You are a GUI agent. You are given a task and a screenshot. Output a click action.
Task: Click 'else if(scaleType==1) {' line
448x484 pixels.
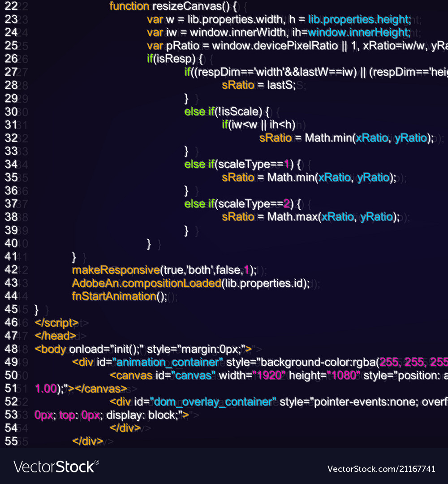(x=242, y=164)
